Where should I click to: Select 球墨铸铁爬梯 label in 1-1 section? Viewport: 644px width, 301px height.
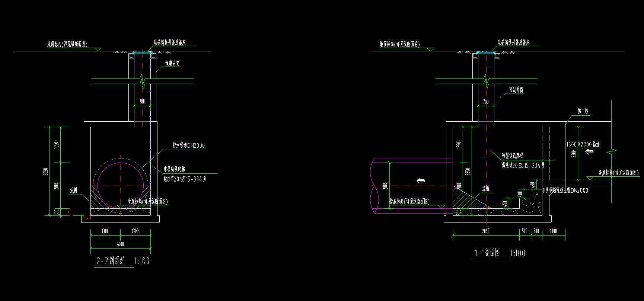click(x=513, y=156)
